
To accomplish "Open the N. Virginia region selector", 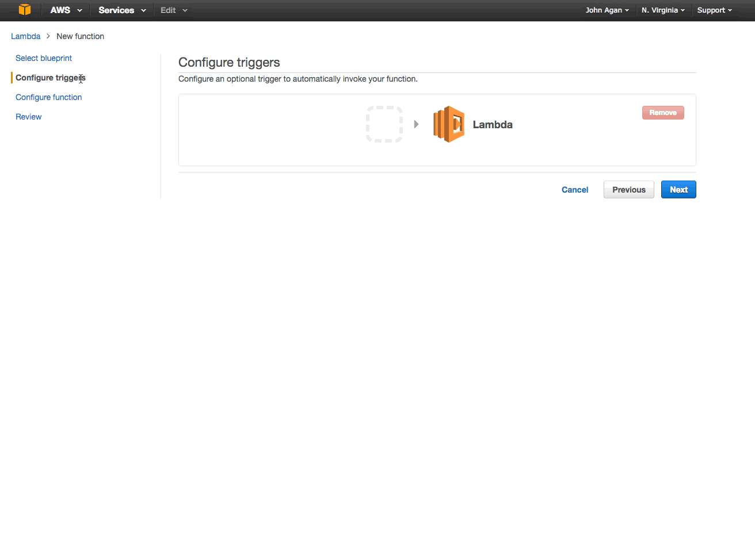I will (x=663, y=10).
